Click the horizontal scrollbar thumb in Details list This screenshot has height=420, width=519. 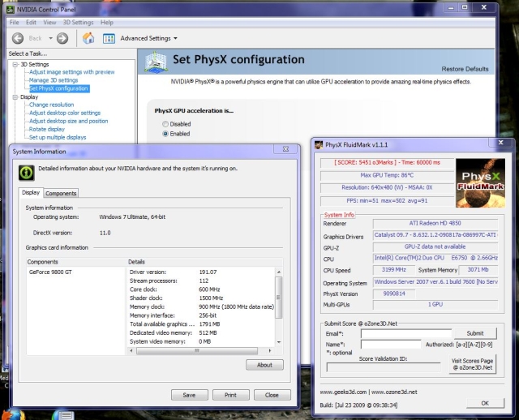tap(197, 350)
